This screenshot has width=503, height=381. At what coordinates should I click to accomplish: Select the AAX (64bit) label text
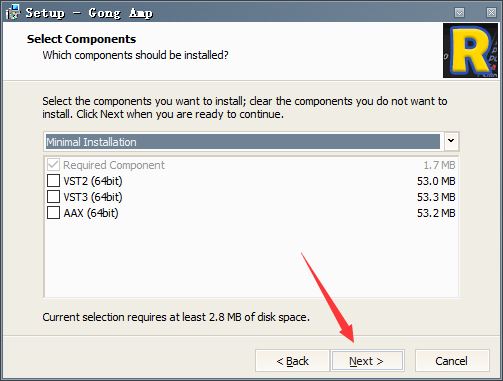(x=91, y=213)
